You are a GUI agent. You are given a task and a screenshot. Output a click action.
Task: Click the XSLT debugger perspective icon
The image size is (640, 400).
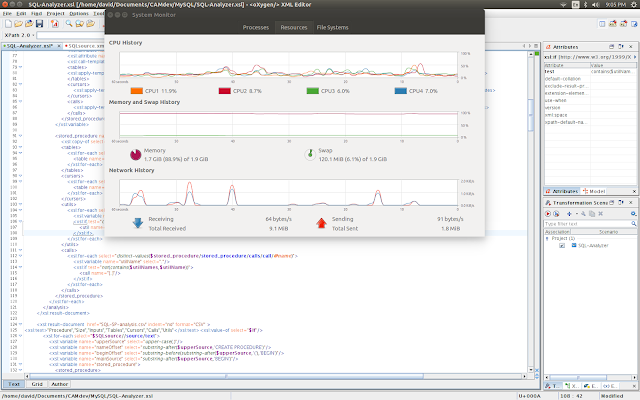[x=613, y=24]
